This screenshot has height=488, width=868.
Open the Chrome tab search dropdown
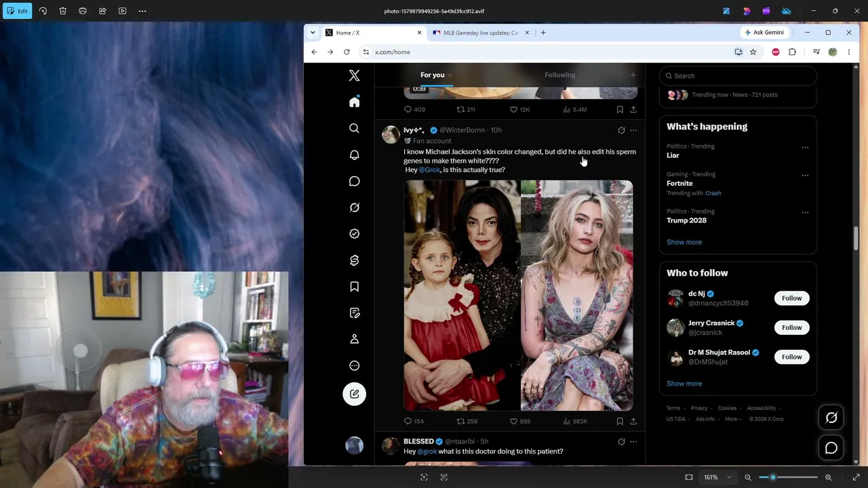(313, 33)
